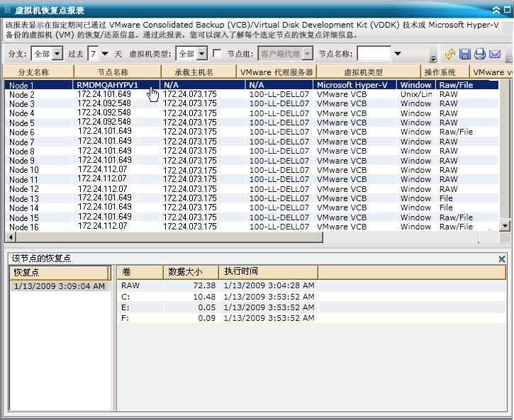Viewport: 514px width, 420px height.
Task: Sort by 承载主机名 column header
Action: click(188, 72)
